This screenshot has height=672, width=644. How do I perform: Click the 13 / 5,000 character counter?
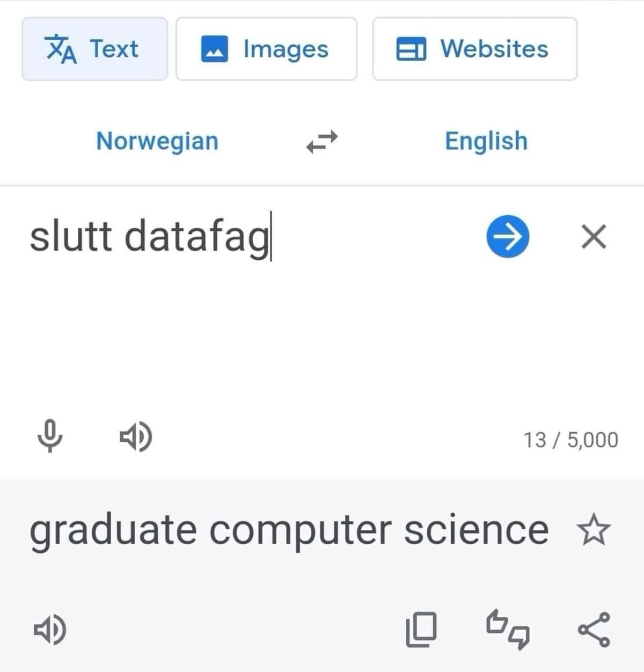pos(570,440)
